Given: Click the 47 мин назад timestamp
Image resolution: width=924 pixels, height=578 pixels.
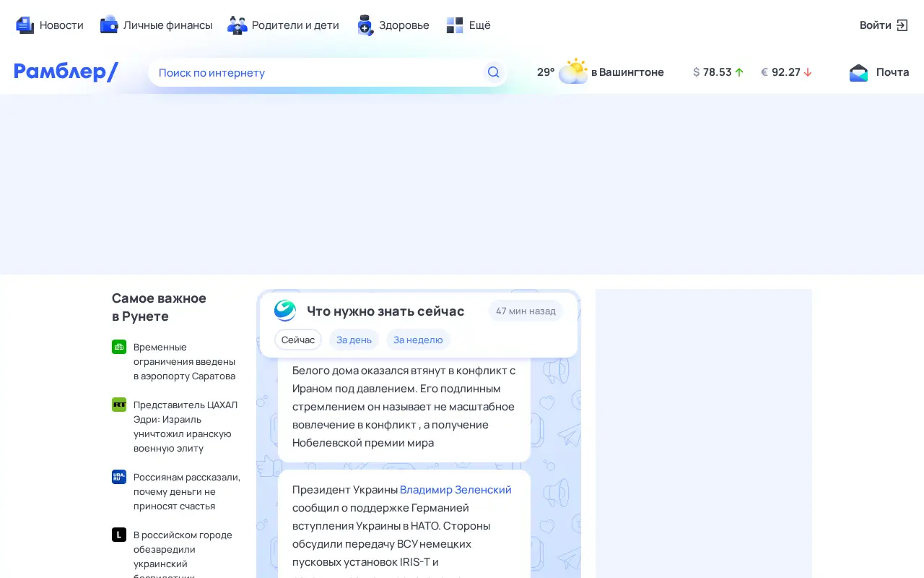Looking at the screenshot, I should click(x=526, y=311).
